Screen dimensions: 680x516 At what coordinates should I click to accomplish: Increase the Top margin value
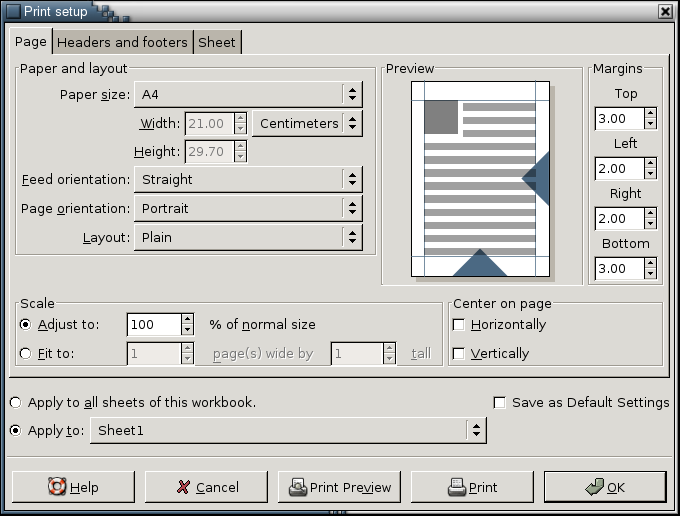(x=651, y=114)
